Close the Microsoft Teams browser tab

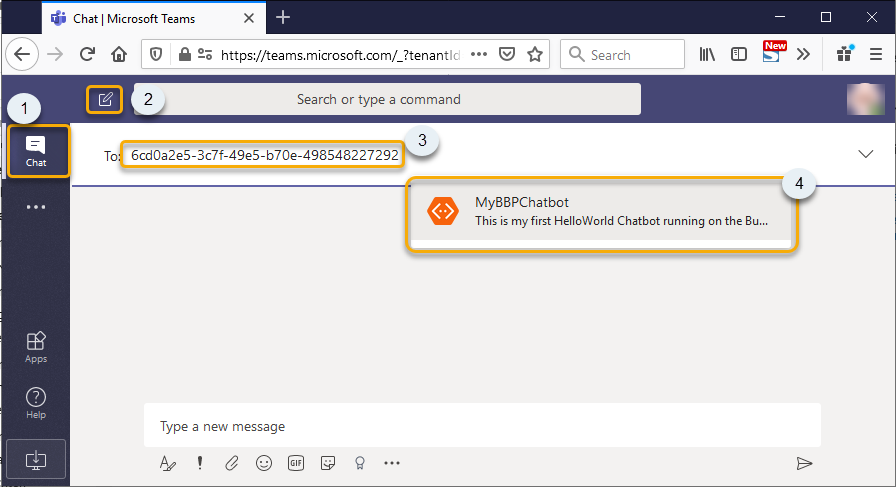click(x=249, y=18)
